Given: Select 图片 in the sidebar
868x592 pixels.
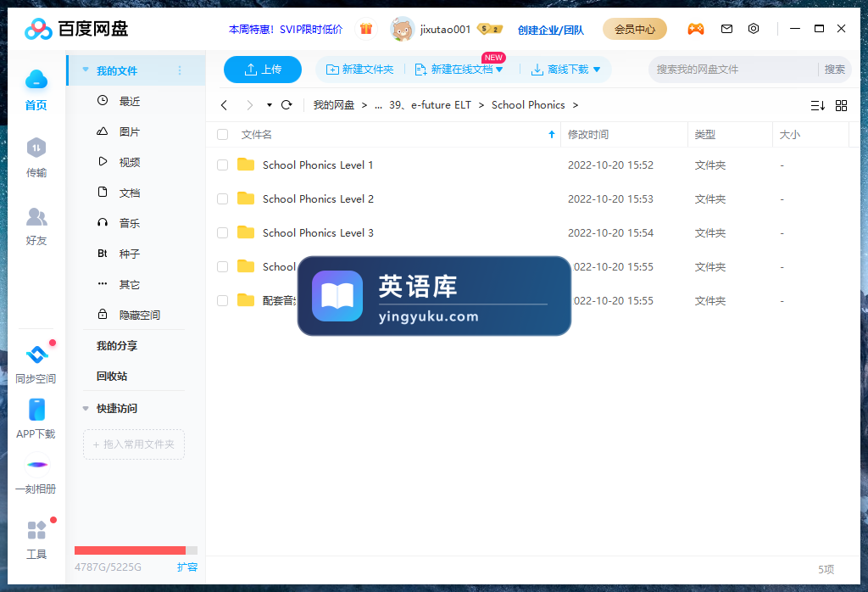Looking at the screenshot, I should click(x=130, y=131).
